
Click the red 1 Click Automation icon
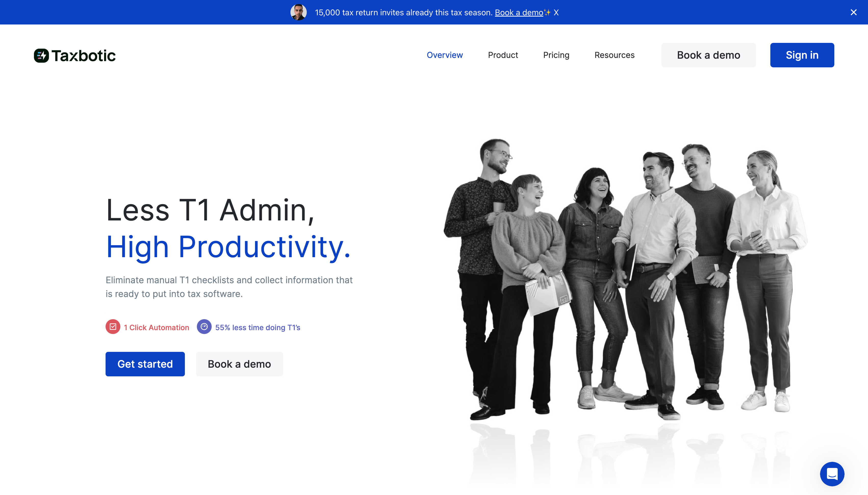click(113, 327)
